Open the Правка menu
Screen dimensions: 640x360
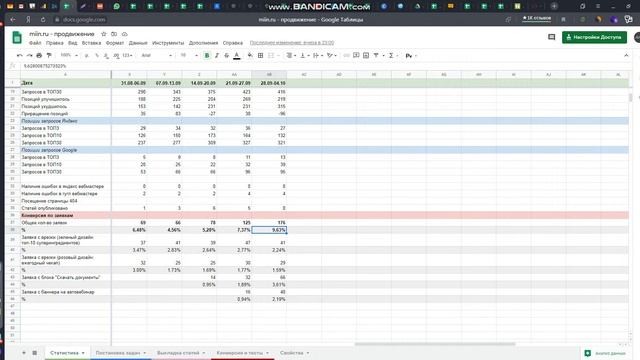click(55, 43)
